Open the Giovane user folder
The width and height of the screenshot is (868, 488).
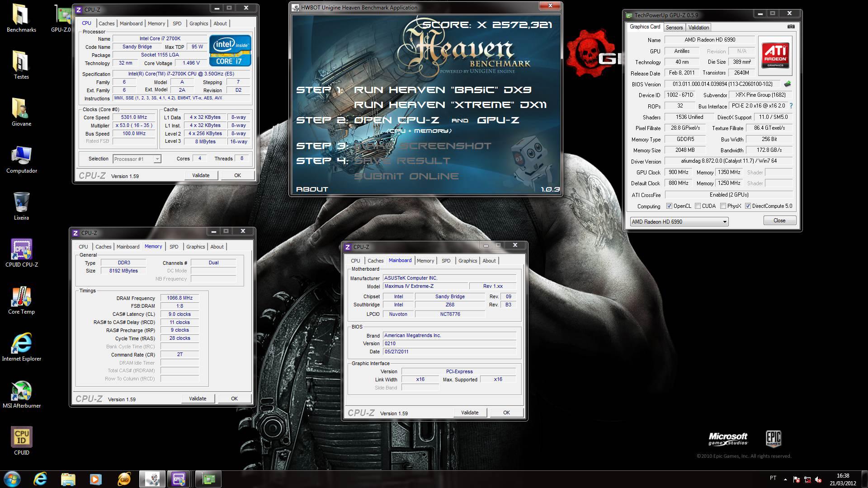coord(21,112)
